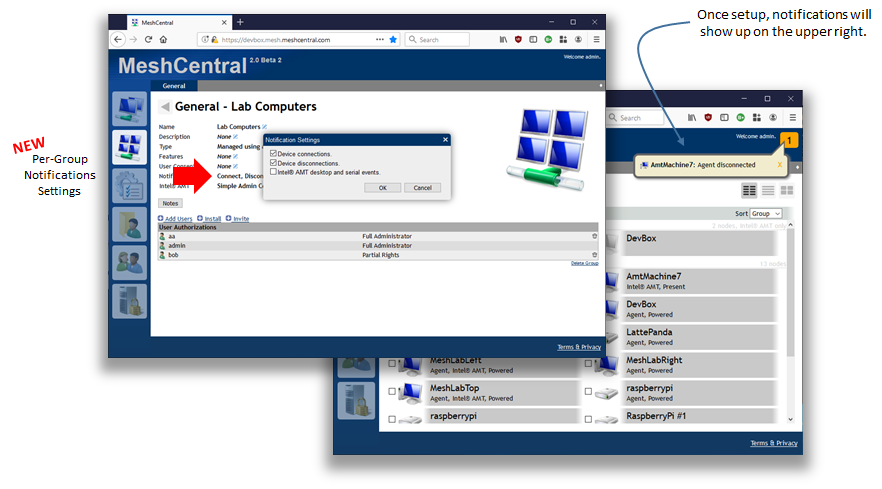This screenshot has width=882, height=489.
Task: Click the Search box in back browser window
Action: (x=635, y=118)
